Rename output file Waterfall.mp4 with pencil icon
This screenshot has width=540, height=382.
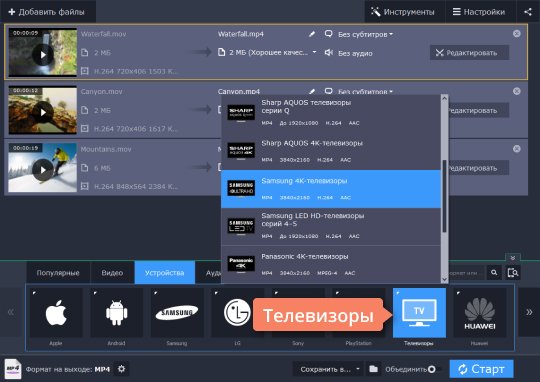(x=312, y=34)
